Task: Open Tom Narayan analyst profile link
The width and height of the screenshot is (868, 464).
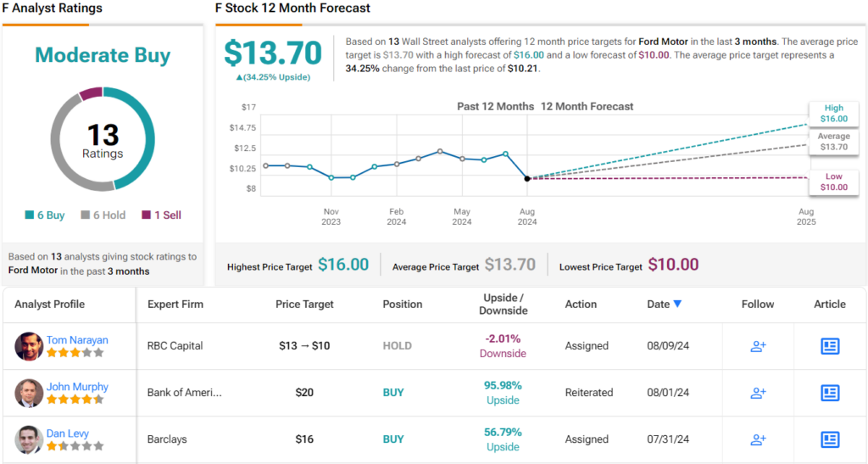Action: (x=77, y=339)
